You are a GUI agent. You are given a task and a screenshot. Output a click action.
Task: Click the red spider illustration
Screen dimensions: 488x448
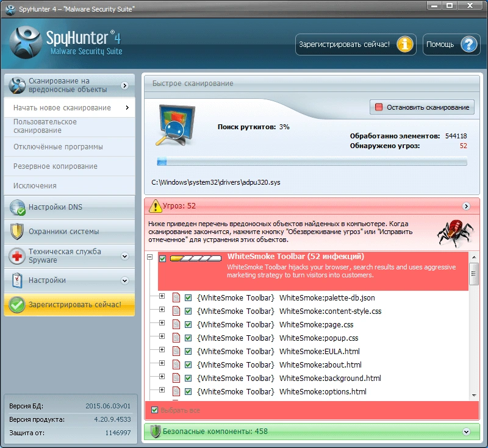pyautogui.click(x=455, y=233)
